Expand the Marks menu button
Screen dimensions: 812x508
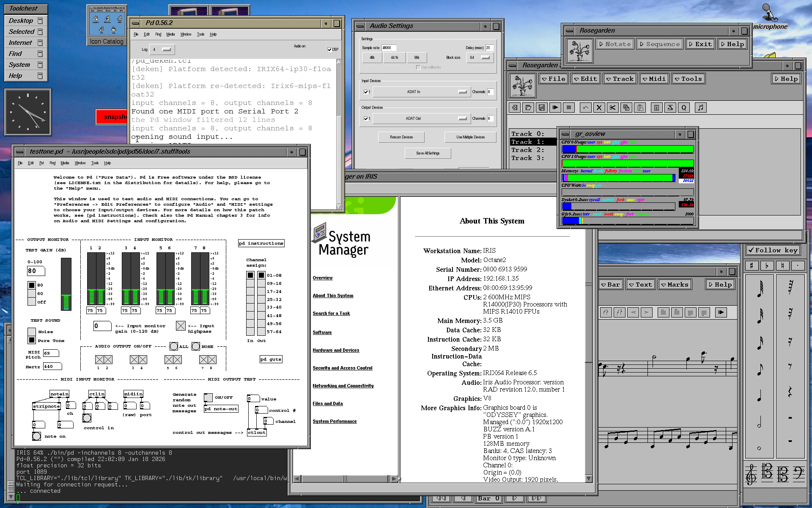(674, 284)
